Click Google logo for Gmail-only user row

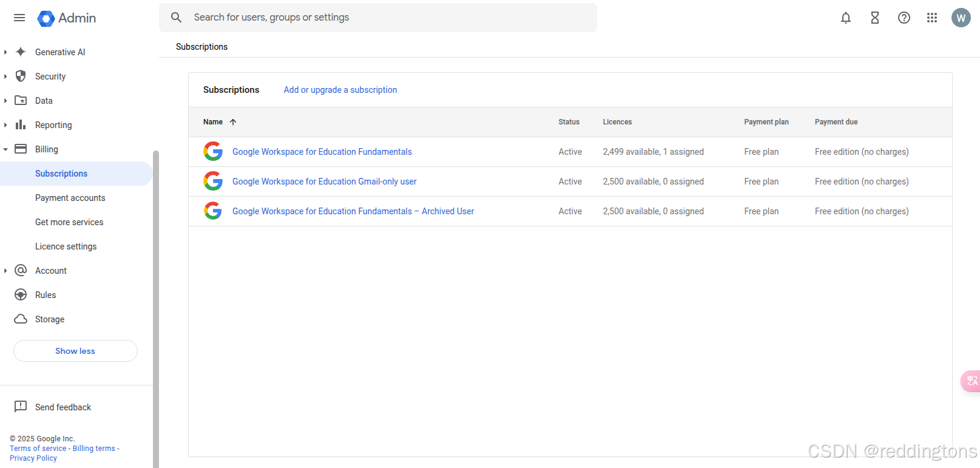click(213, 181)
